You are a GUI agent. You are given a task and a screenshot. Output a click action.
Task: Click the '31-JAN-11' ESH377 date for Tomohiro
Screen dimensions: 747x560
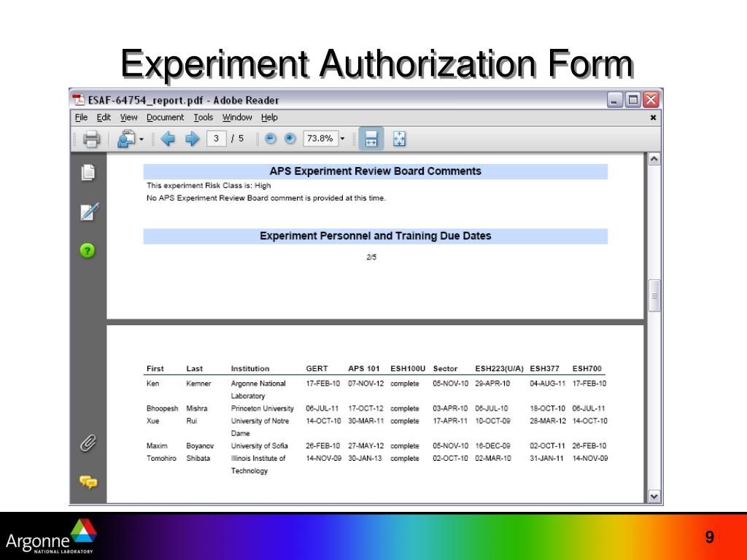point(547,459)
